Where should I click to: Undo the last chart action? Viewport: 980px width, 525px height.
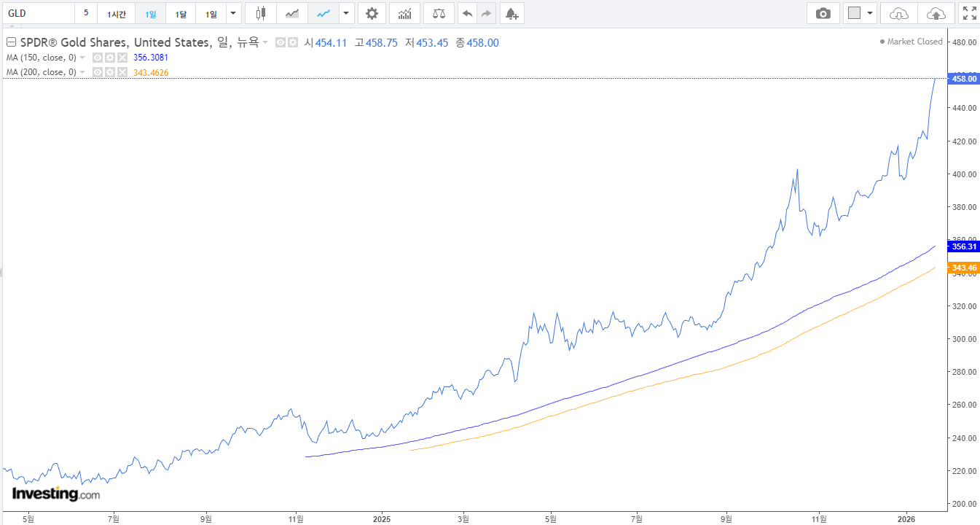coord(467,13)
